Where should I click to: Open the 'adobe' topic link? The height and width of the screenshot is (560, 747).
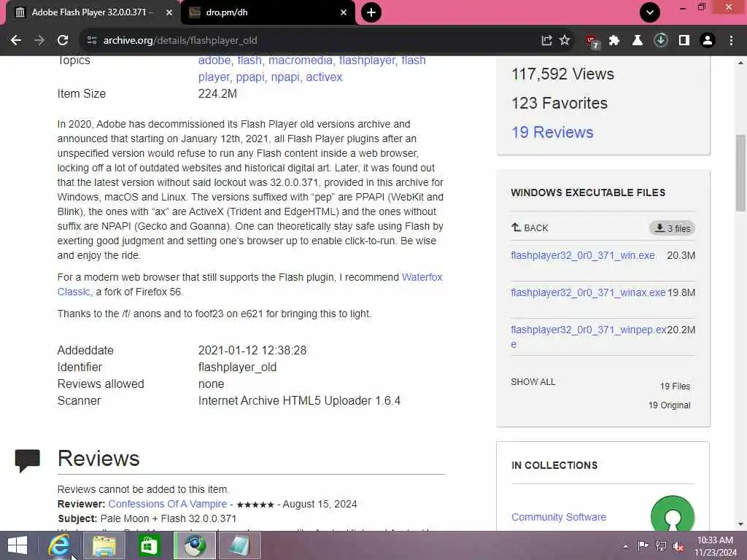click(214, 61)
